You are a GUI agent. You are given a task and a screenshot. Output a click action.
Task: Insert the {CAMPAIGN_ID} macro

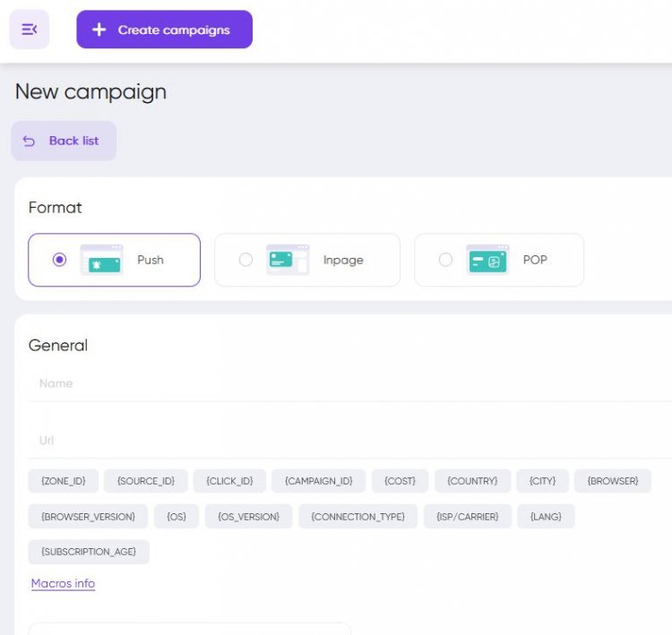[x=319, y=481]
